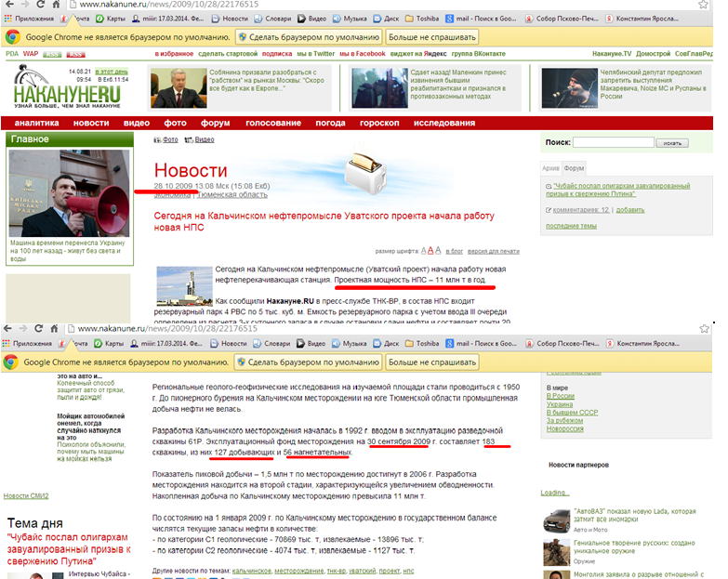728x579 pixels.
Task: Click the мы в Twitter link
Action: [x=316, y=54]
